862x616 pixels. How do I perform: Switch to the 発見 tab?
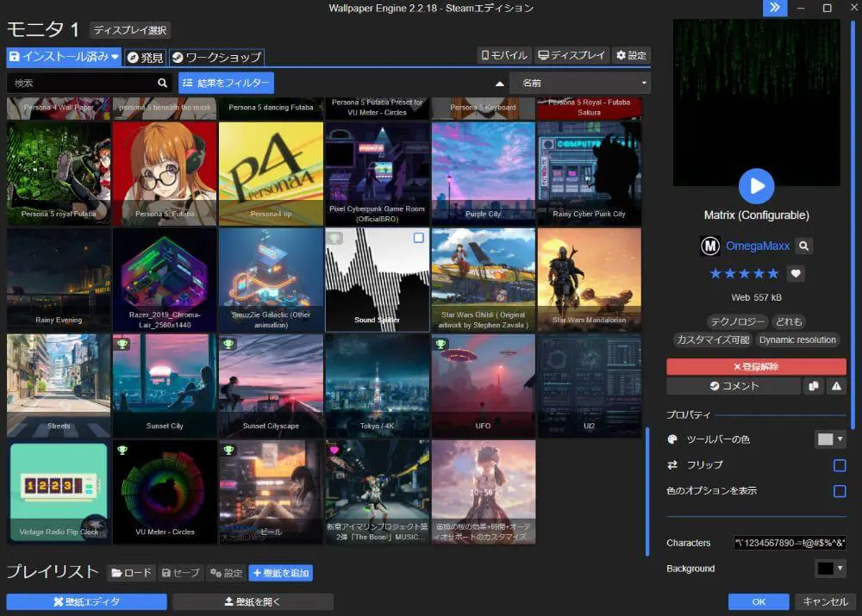(x=145, y=57)
